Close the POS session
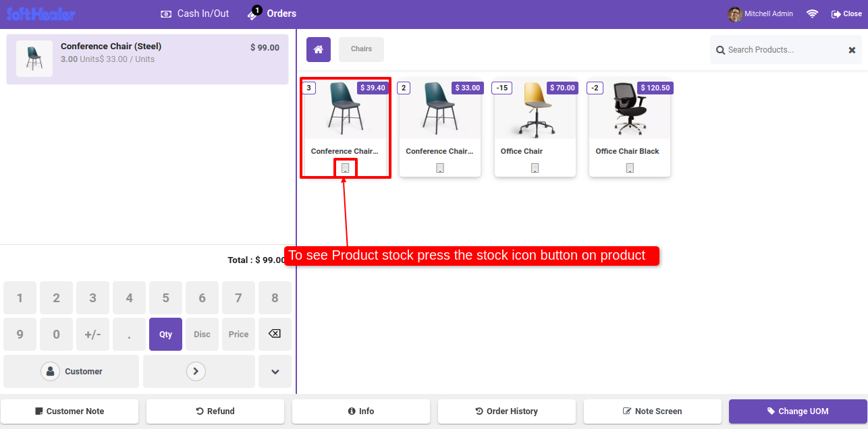 pyautogui.click(x=846, y=13)
